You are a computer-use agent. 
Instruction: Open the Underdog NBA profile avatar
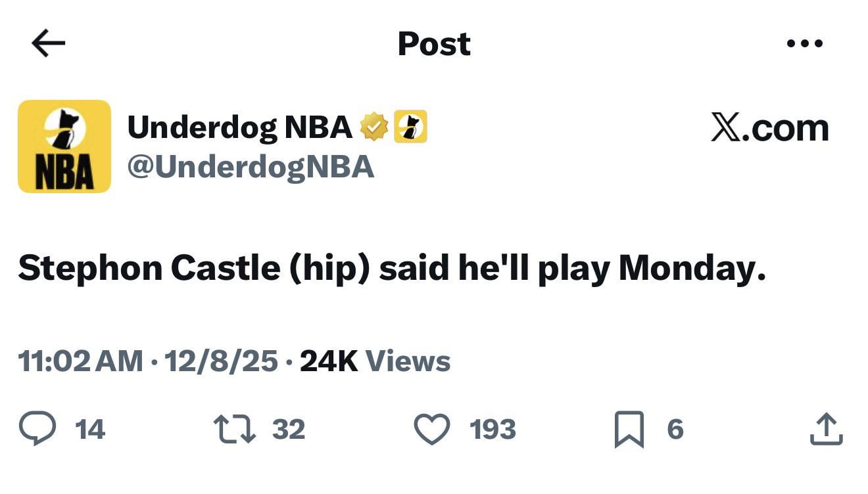(x=64, y=146)
